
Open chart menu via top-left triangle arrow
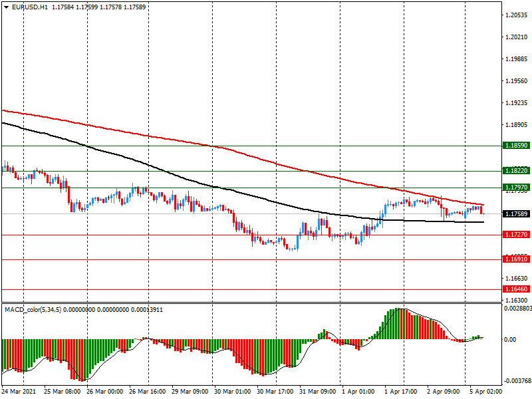(6, 7)
